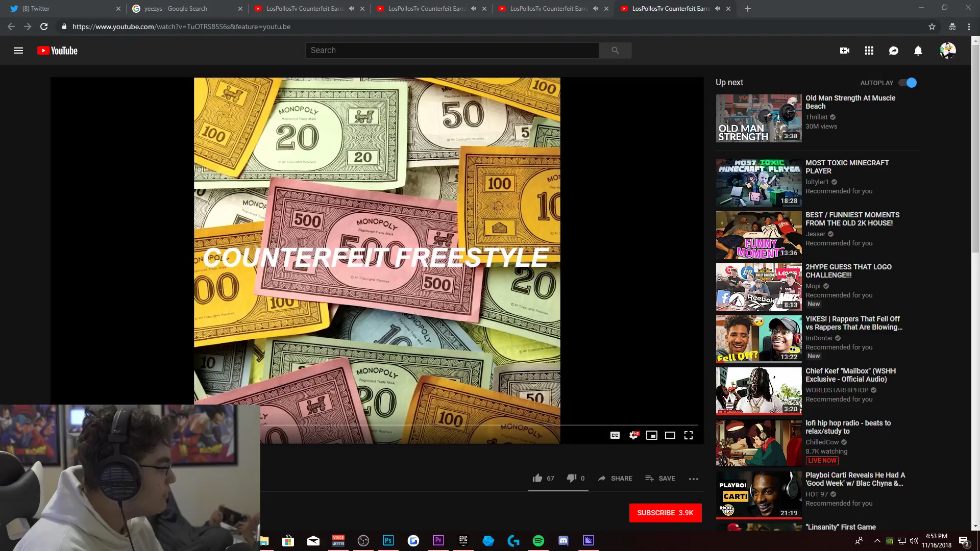Turn off the Autoplay switch

pos(908,83)
